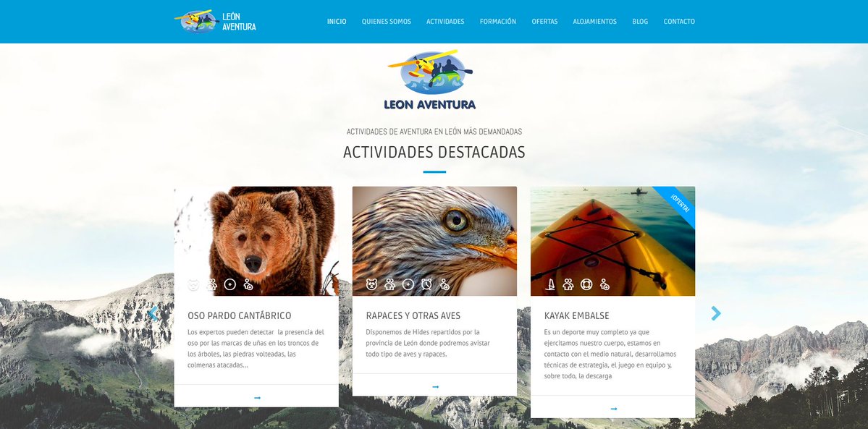Image resolution: width=868 pixels, height=429 pixels.
Task: Open Kayak Embalse card via bottom arrow
Action: tap(613, 409)
